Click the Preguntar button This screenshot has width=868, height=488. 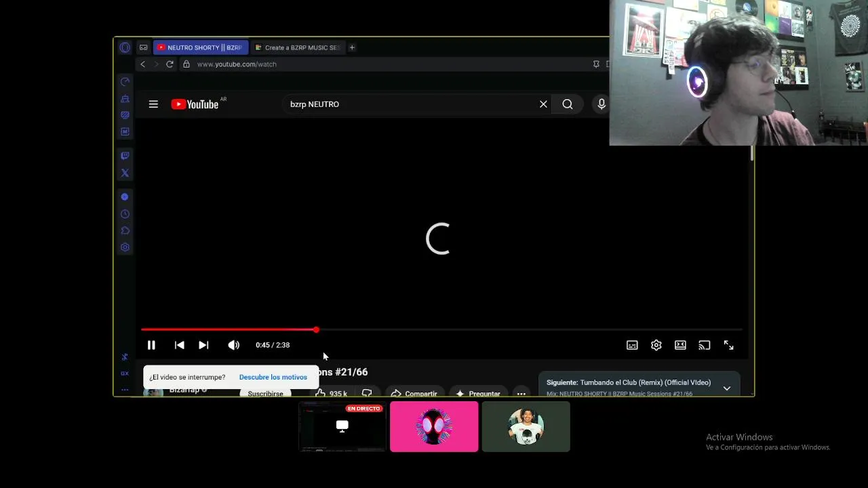(477, 393)
